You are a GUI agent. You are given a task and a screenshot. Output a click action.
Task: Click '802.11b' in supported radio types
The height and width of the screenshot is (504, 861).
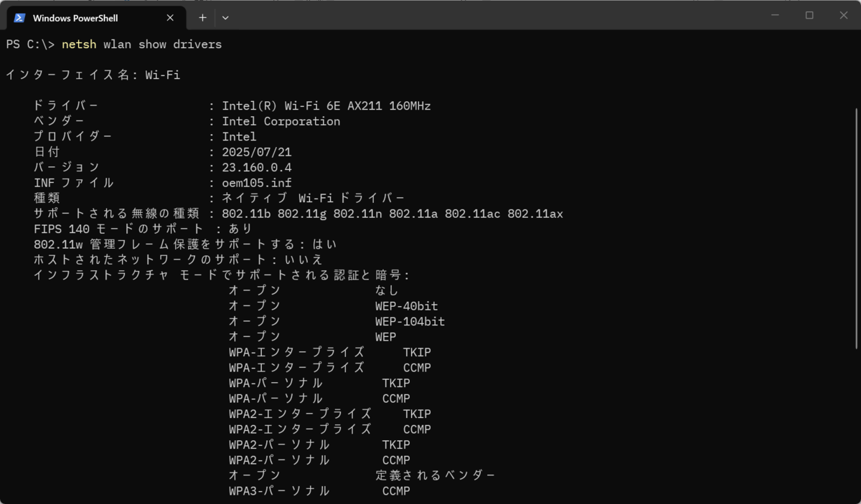[x=246, y=214]
